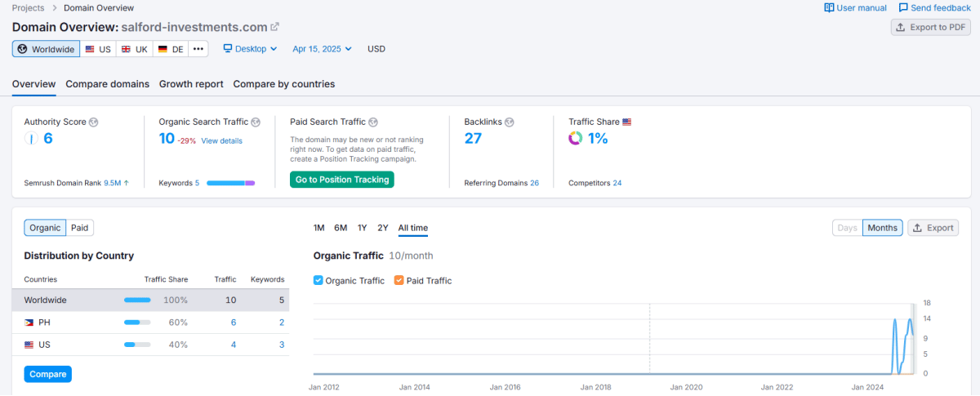Select the 1Y time range
Screen dimensions: 980x396
[x=362, y=228]
